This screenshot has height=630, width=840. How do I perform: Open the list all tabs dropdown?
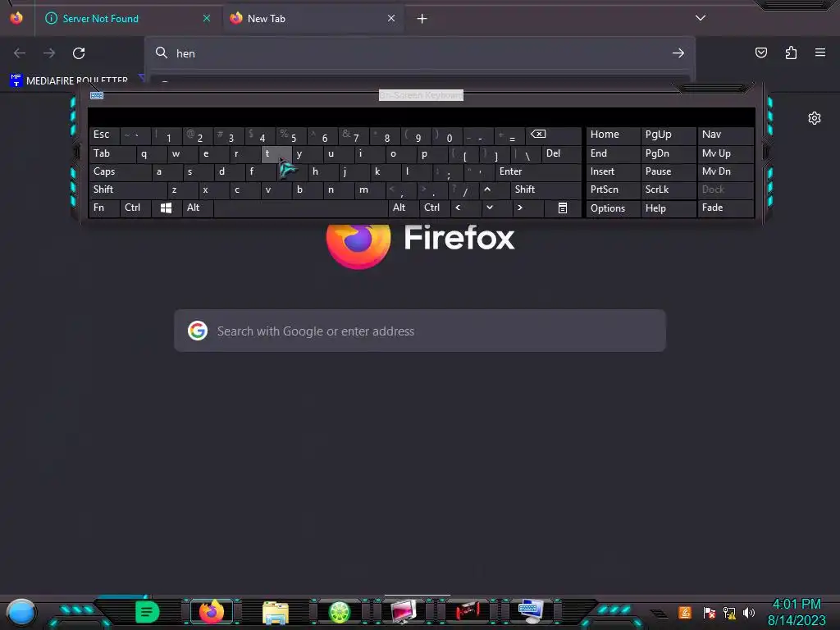coord(701,18)
